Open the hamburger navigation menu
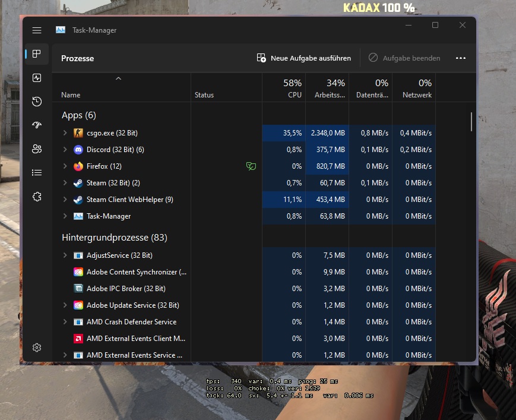 pos(37,30)
